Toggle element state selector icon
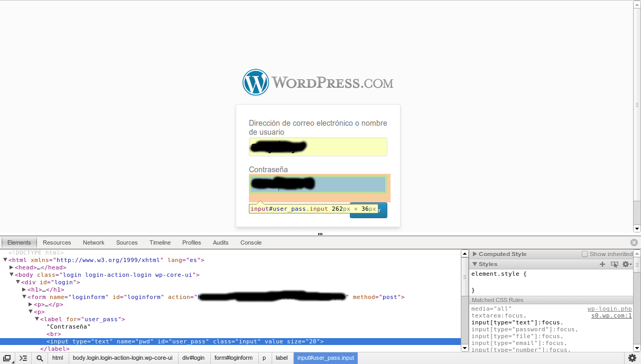641x364 pixels. pos(614,264)
